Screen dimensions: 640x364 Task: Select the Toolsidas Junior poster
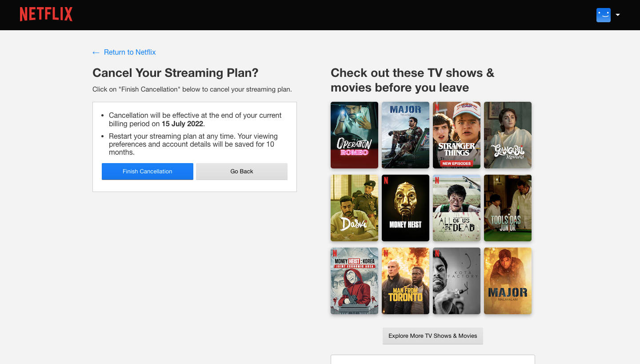pyautogui.click(x=508, y=208)
